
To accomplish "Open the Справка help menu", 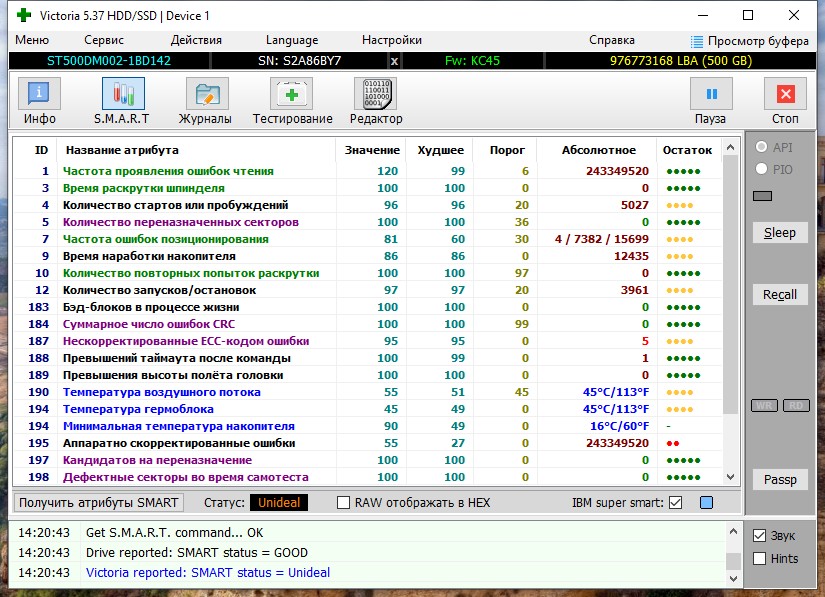I will tap(612, 40).
